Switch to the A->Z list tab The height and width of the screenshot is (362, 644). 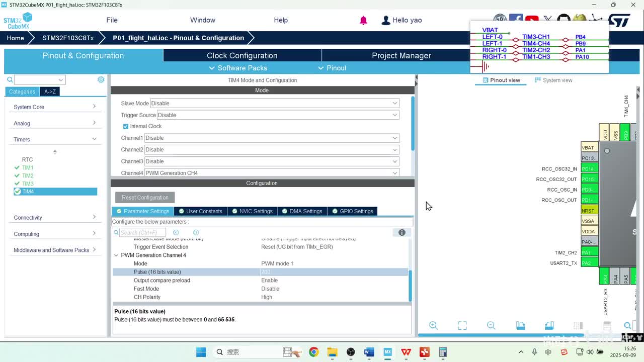point(50,92)
